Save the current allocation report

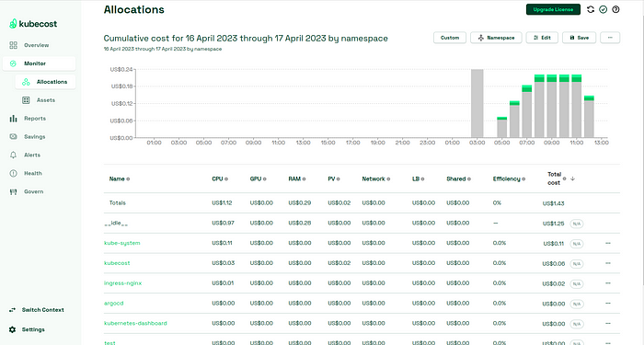pos(579,38)
